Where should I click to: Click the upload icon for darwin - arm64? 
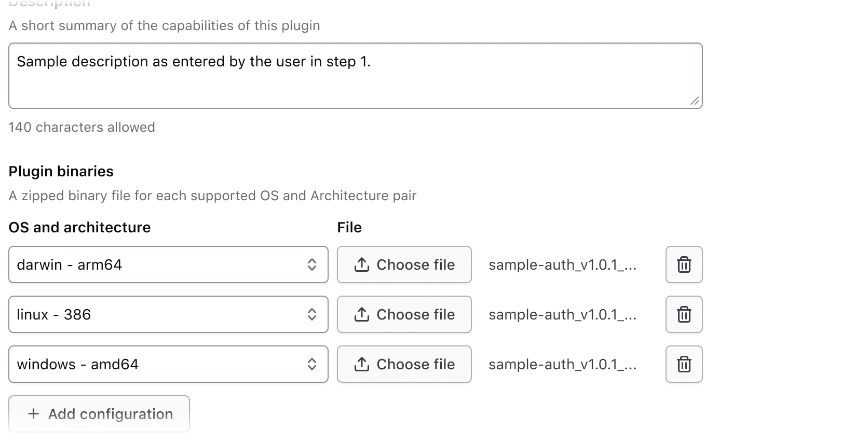(361, 265)
